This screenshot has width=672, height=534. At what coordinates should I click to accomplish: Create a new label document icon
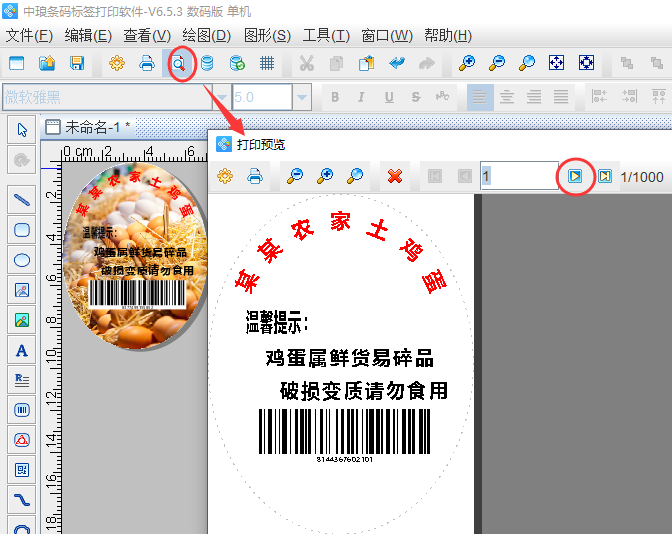17,63
